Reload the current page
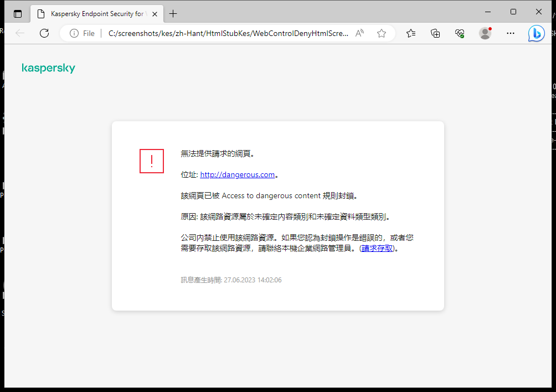This screenshot has width=556, height=392. coord(44,33)
